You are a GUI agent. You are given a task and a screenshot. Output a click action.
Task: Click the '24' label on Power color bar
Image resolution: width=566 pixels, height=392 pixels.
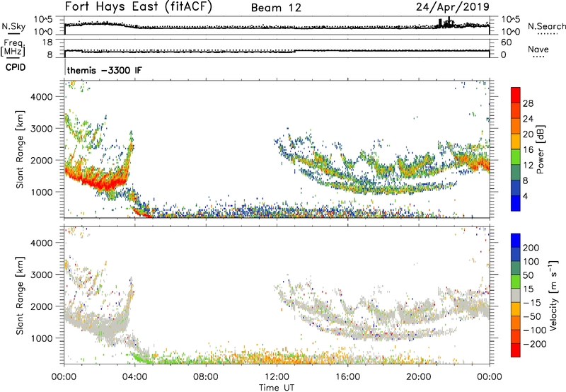pyautogui.click(x=528, y=119)
